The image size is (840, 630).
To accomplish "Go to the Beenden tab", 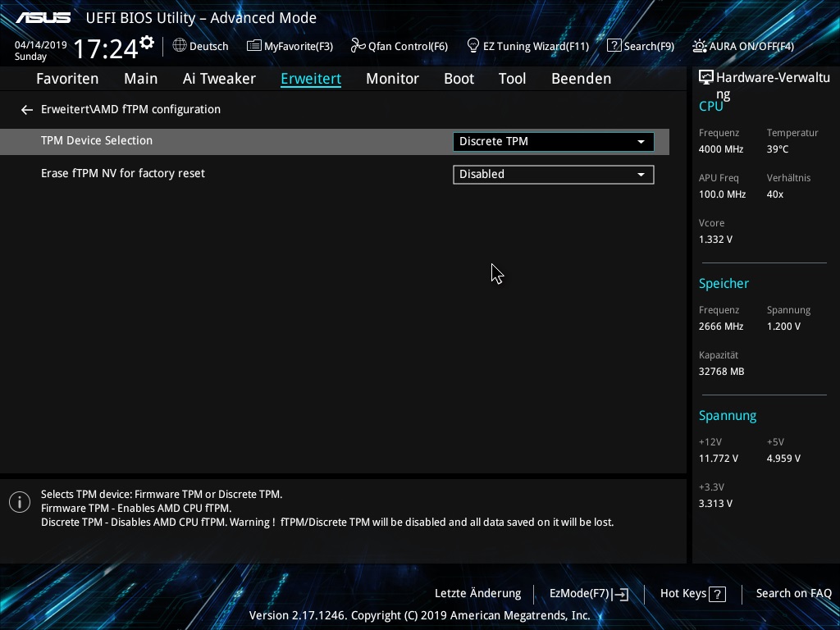I will point(582,79).
